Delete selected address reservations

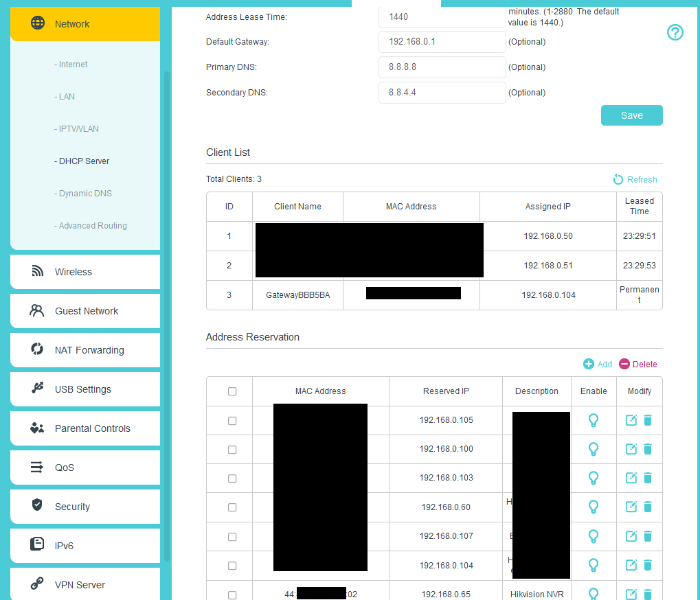[637, 365]
